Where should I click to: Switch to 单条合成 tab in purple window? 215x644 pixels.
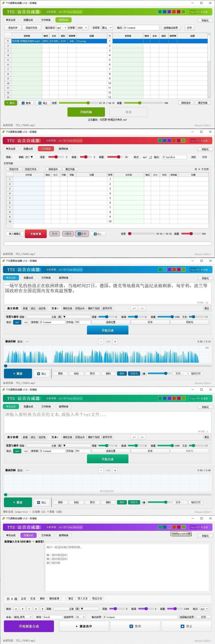click(11, 535)
